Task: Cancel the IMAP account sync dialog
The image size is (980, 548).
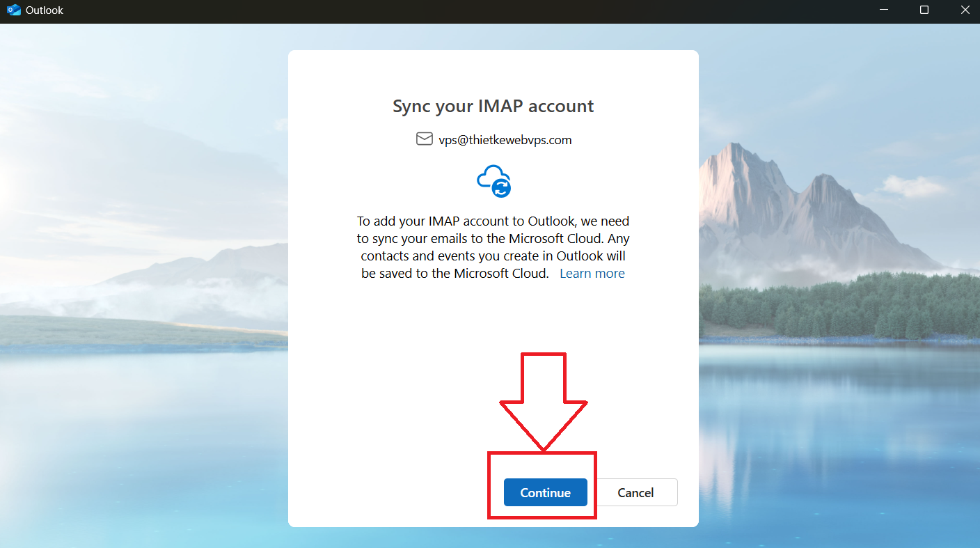Action: [x=635, y=492]
